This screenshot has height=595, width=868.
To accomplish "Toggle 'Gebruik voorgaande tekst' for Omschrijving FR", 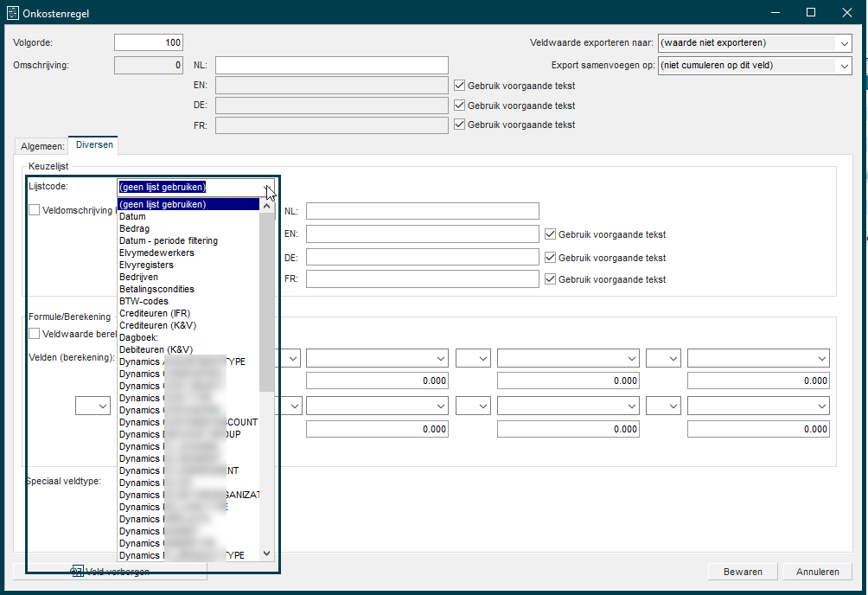I will click(x=459, y=125).
